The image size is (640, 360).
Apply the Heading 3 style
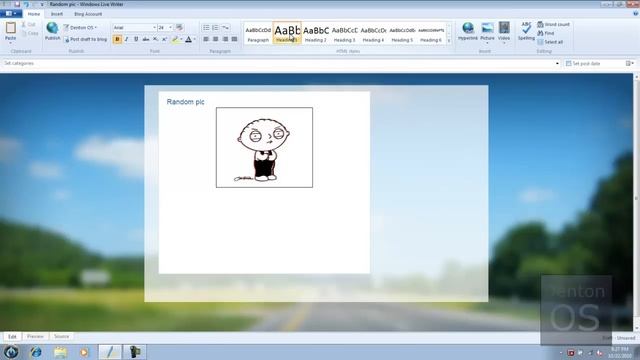(x=344, y=33)
